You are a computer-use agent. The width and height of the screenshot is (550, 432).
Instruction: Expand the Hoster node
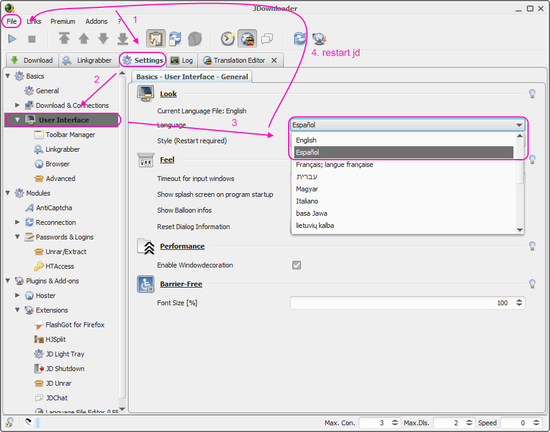[17, 296]
